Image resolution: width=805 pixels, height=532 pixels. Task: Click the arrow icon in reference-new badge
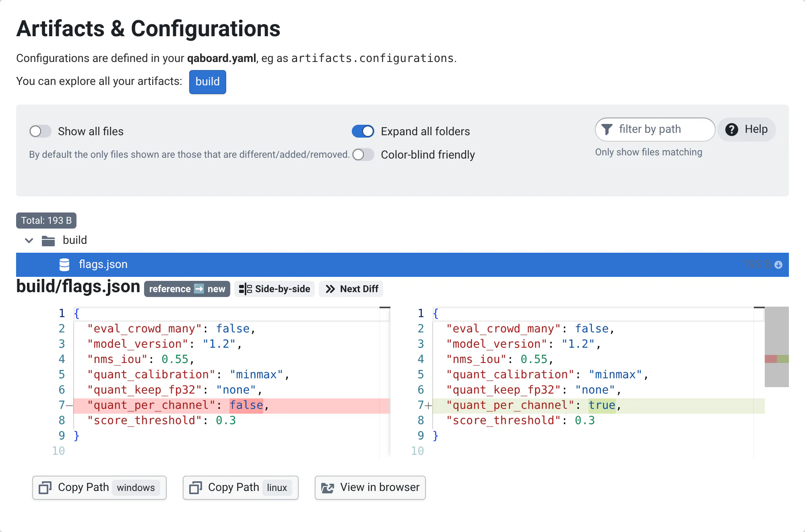[x=199, y=289]
